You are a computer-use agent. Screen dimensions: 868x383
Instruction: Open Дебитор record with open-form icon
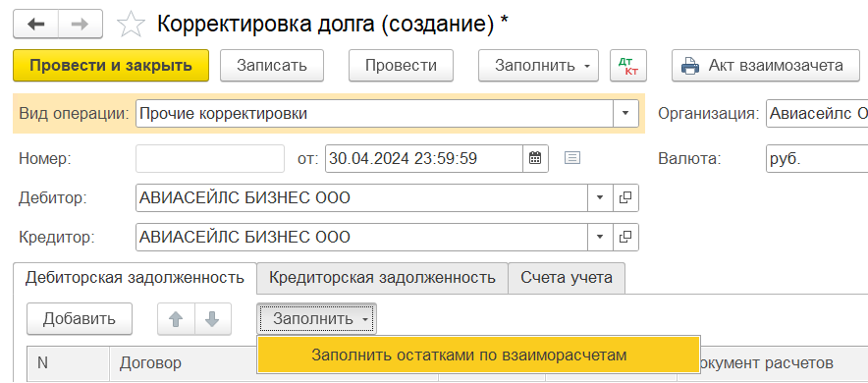coord(625,197)
